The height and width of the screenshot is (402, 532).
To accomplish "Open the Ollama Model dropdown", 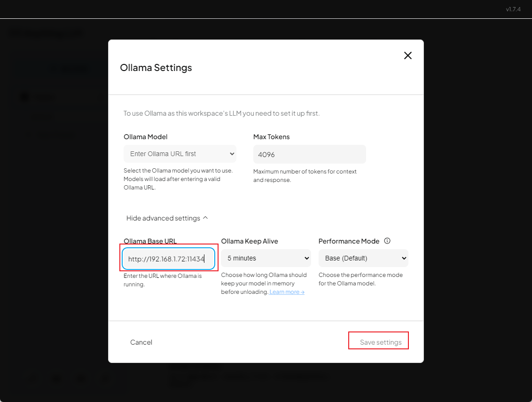I will click(x=180, y=154).
